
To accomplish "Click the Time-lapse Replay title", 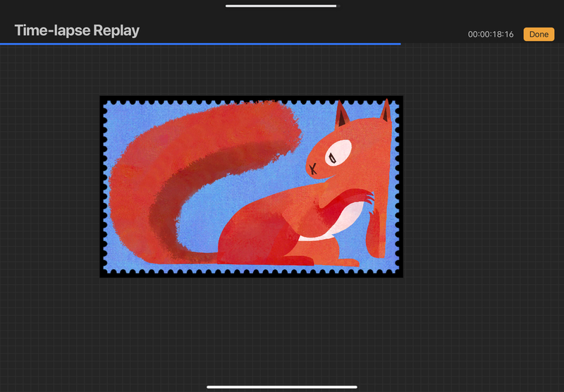I will 77,31.
